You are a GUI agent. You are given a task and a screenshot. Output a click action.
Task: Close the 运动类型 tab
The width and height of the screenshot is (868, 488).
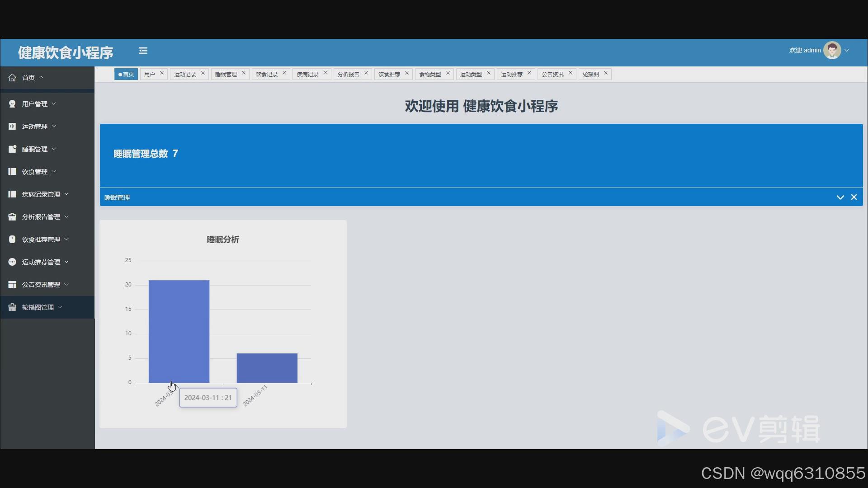(x=489, y=73)
